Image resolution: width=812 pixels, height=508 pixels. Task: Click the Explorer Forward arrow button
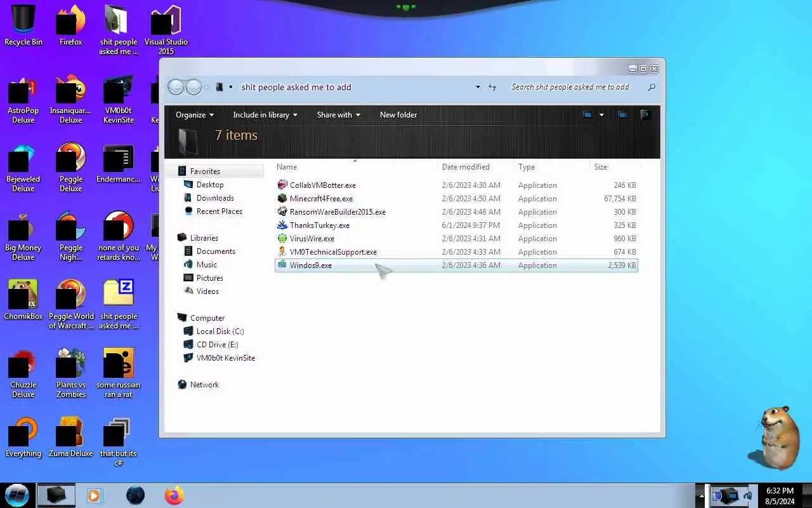coord(193,87)
